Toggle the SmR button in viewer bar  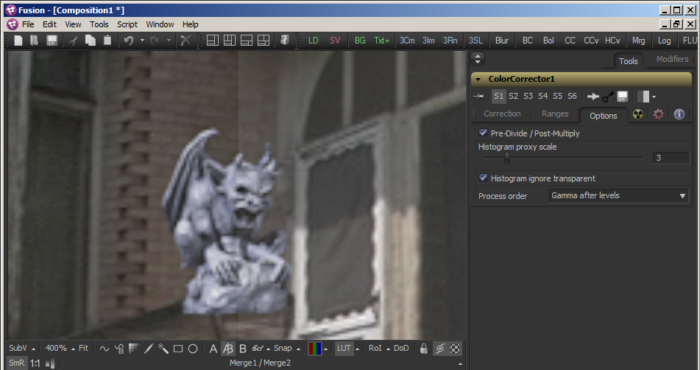point(17,363)
